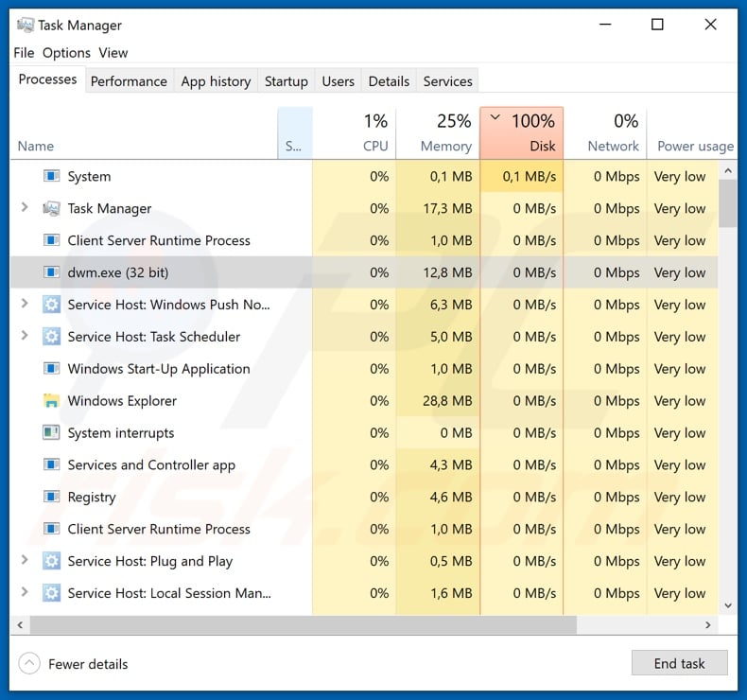Open the Options menu
This screenshot has height=700, width=747.
coord(66,53)
